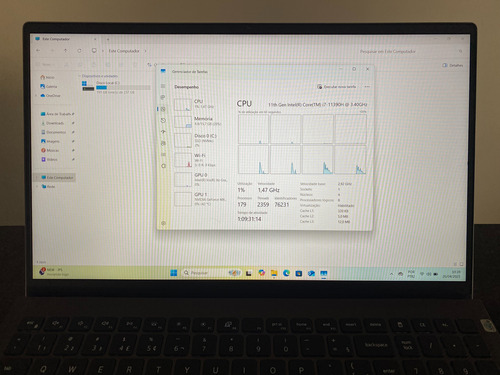Click the handles count 76231
This screenshot has height=375, width=500.
coord(281,204)
